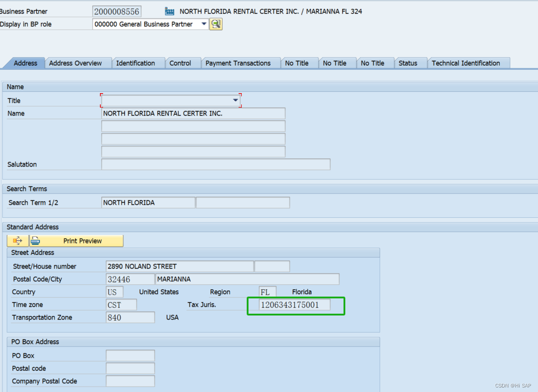This screenshot has height=392, width=538.
Task: Click the Search Term 1 field
Action: (x=148, y=203)
